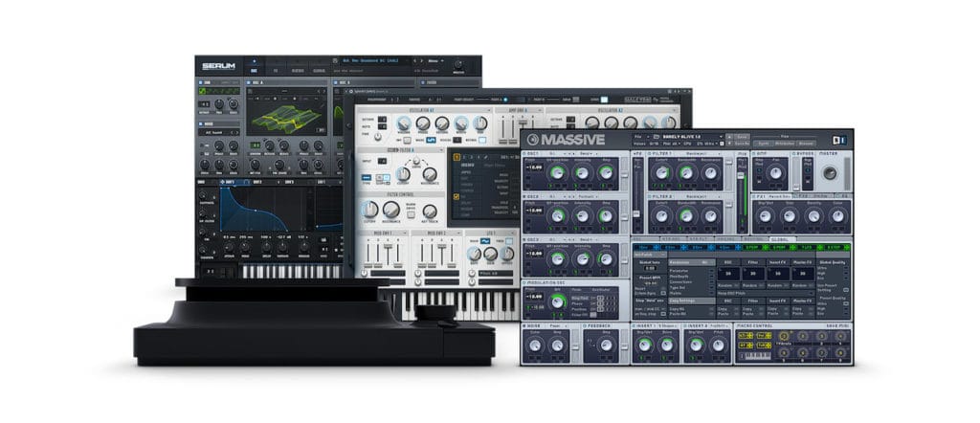Open the Filter 1 type dropdown
The width and height of the screenshot is (980, 423).
click(703, 154)
